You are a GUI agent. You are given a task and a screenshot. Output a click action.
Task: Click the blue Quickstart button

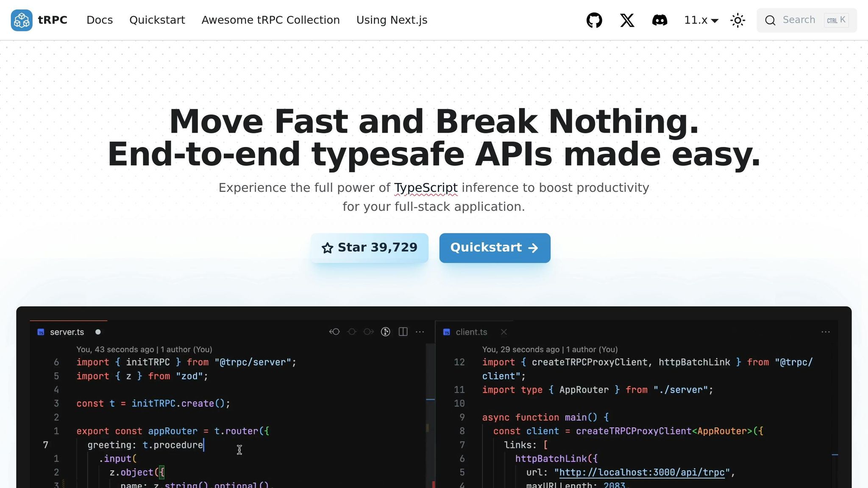click(495, 248)
